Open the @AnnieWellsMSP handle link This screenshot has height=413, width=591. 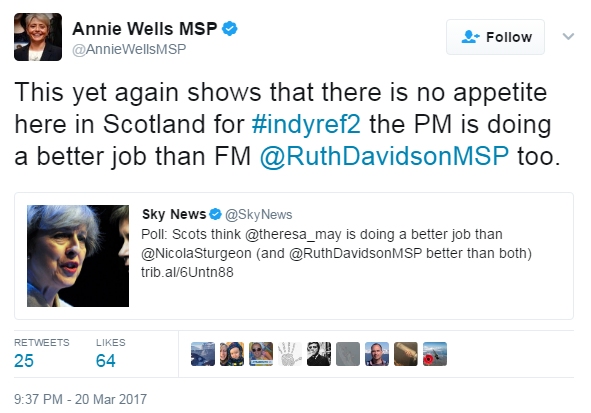pyautogui.click(x=129, y=49)
